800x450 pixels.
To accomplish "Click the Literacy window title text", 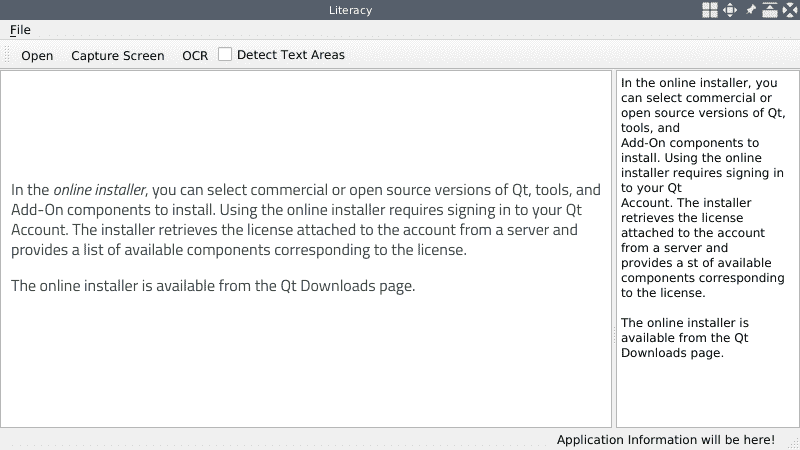I will [350, 10].
